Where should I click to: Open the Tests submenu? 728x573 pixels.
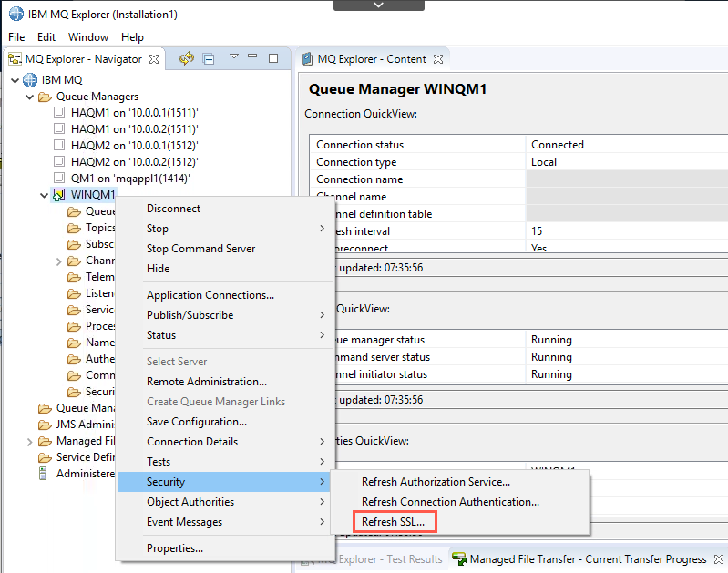159,462
